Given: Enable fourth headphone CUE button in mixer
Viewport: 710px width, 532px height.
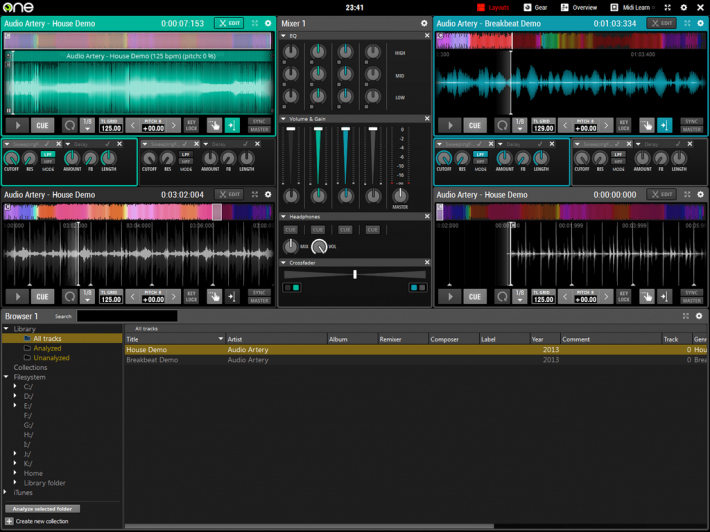Looking at the screenshot, I should coord(372,230).
